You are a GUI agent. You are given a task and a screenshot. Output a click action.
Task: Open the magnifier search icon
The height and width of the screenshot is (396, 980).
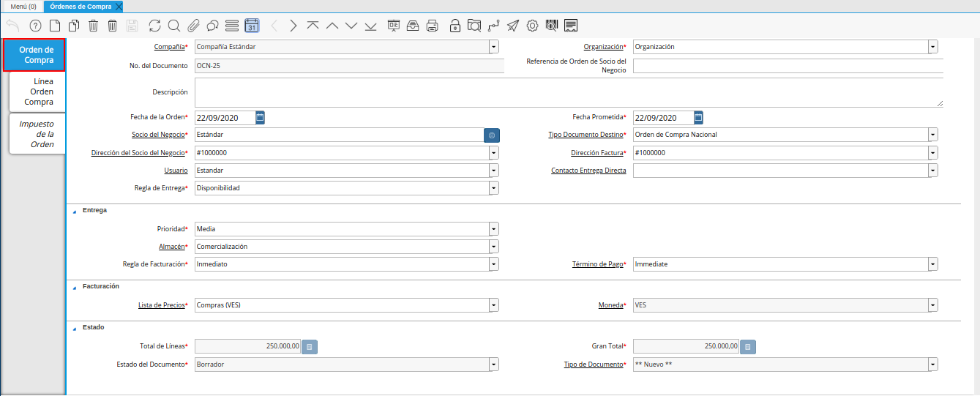point(174,26)
